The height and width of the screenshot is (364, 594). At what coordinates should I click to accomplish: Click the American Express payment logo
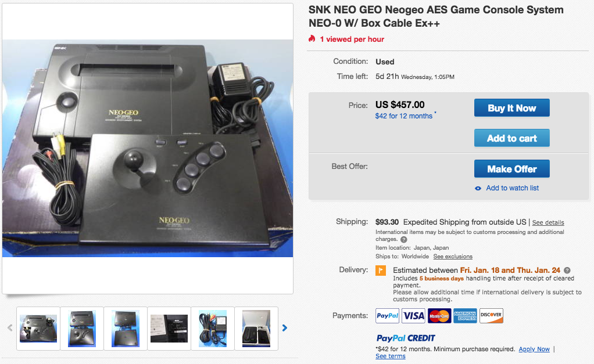pos(465,316)
